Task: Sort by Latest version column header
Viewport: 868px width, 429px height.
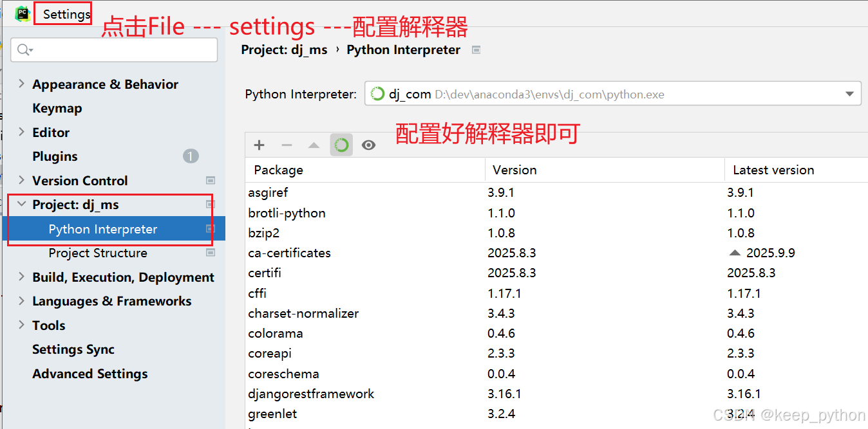Action: pos(797,170)
